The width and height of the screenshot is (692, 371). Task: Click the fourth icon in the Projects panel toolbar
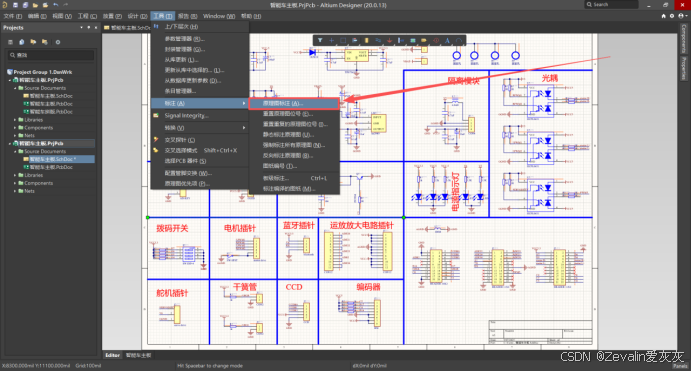point(45,42)
